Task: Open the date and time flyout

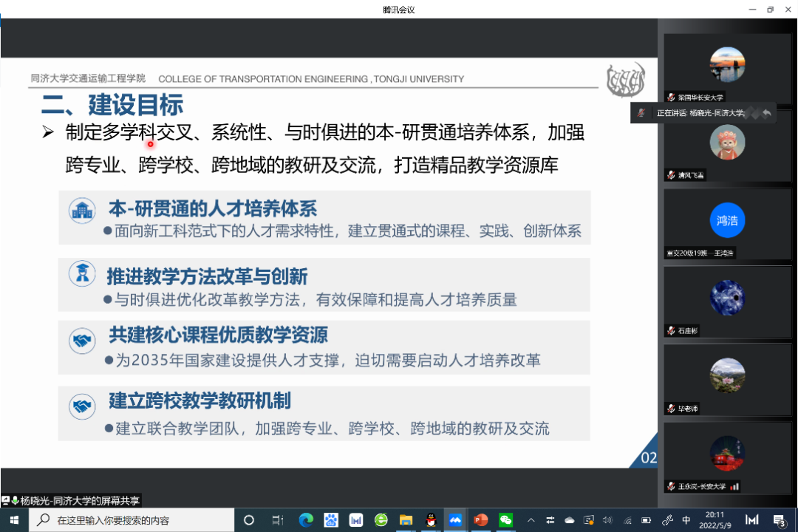Action: coord(715,520)
